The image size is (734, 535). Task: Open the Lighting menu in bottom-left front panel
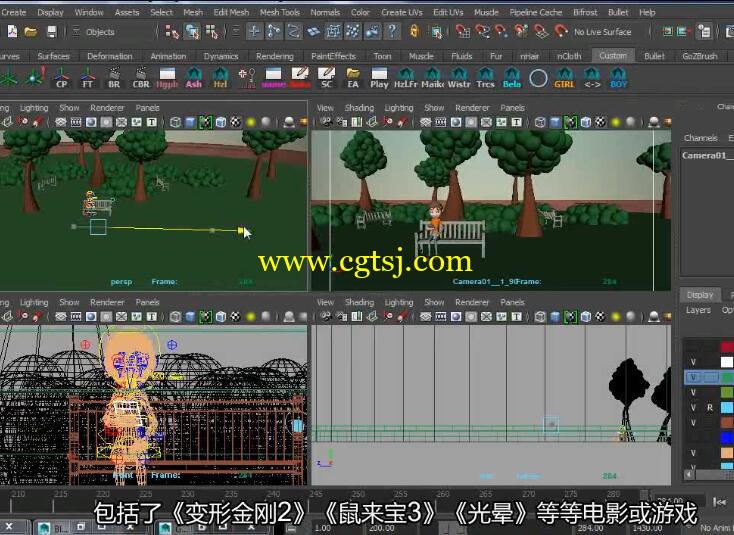coord(34,302)
